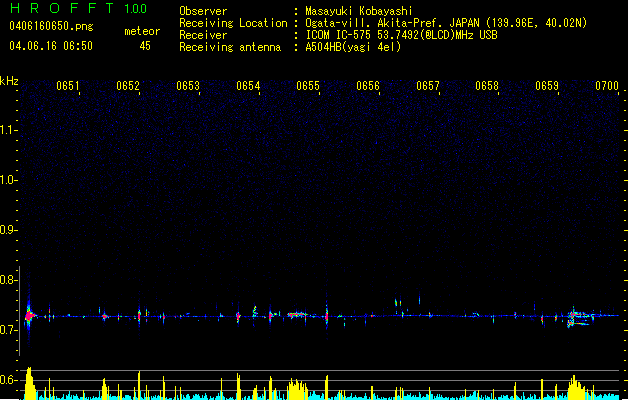This screenshot has width=629, height=400.
Task: Click the 1.0 kHz axis label
Action: (x=9, y=179)
